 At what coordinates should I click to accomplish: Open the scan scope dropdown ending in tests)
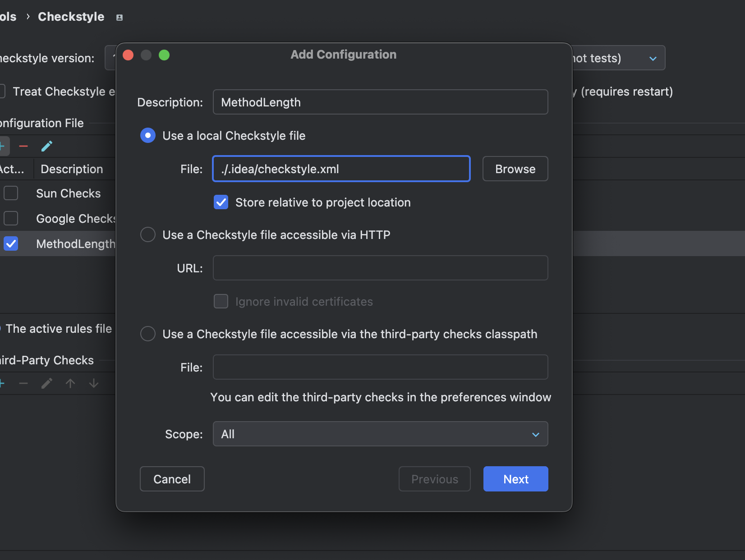point(619,58)
